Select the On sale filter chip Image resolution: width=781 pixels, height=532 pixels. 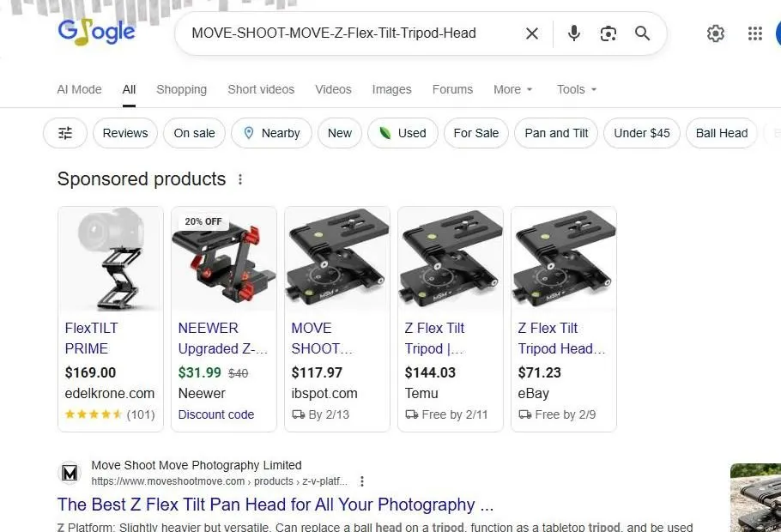click(194, 133)
